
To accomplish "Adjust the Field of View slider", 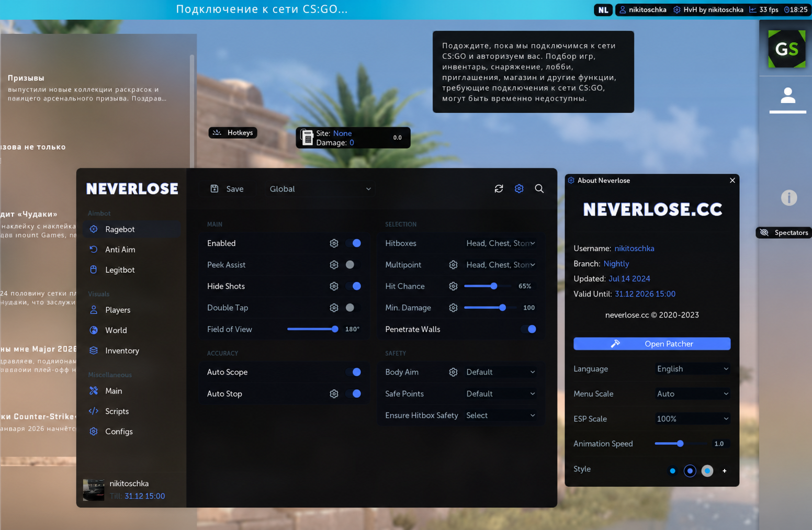I will click(313, 329).
